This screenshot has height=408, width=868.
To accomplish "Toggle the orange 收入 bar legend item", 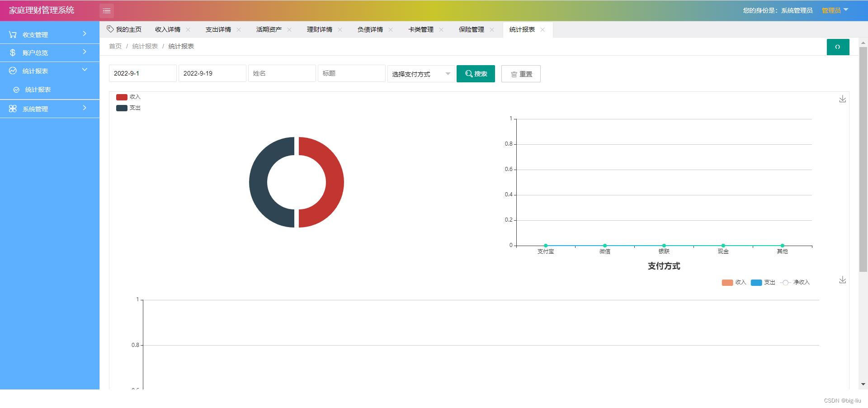I will click(x=734, y=282).
